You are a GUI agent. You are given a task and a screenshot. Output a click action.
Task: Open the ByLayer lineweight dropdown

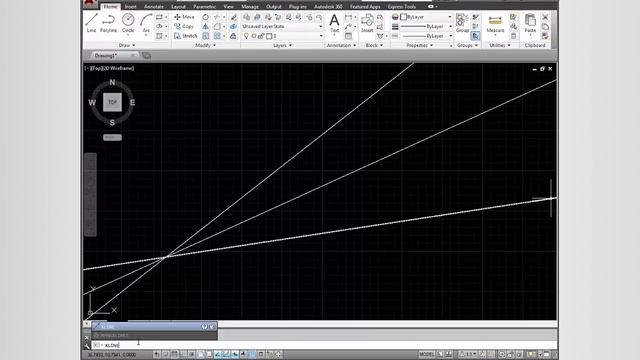click(426, 27)
